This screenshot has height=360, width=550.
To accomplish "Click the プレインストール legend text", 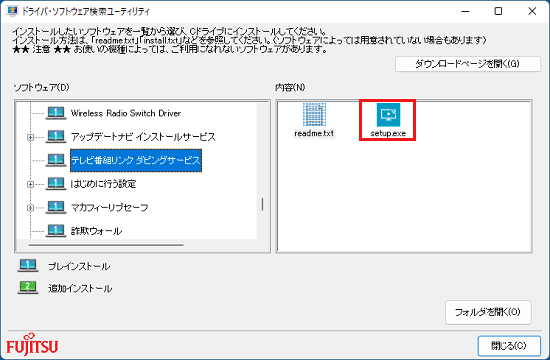I will pos(79,266).
